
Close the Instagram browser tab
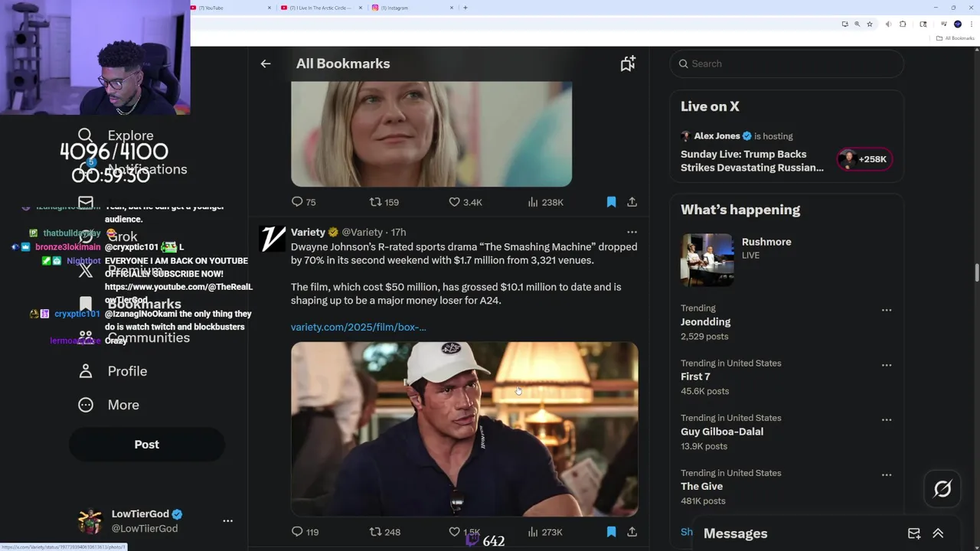pos(452,8)
